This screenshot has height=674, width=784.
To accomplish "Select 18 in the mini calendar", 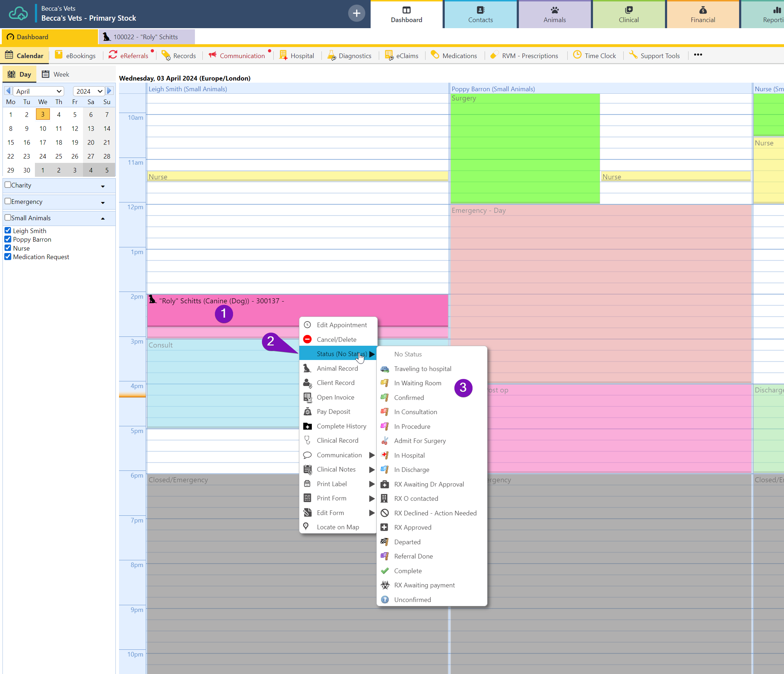I will click(x=59, y=142).
